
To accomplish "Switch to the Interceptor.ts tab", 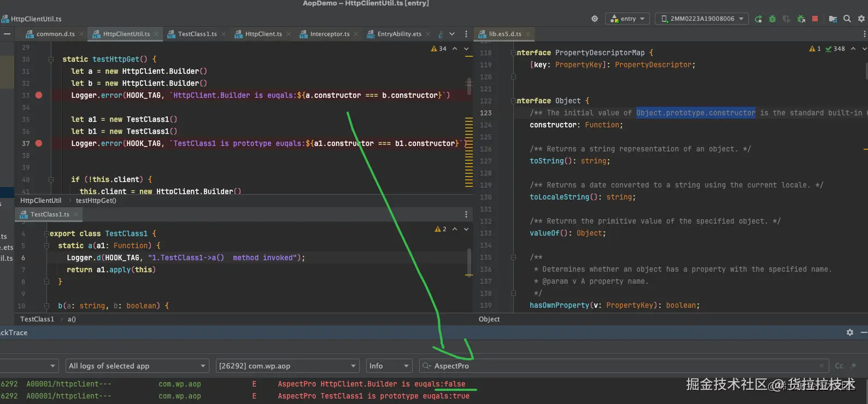I will click(x=329, y=34).
